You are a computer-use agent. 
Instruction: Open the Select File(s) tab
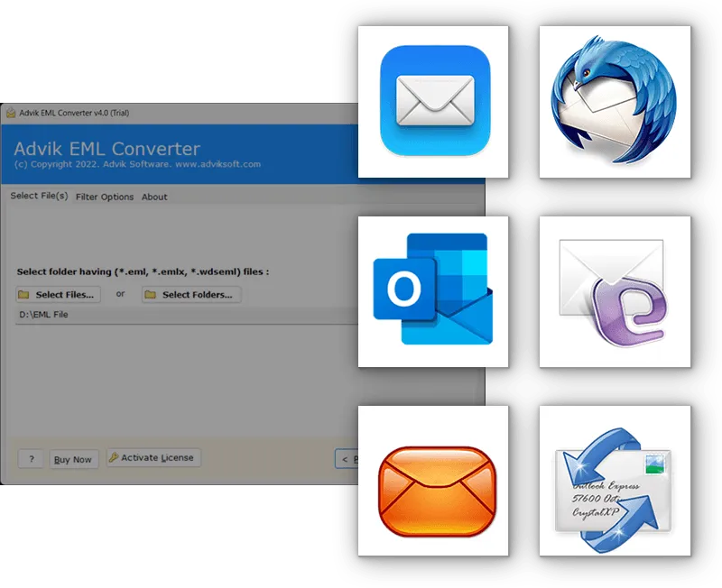tap(39, 196)
